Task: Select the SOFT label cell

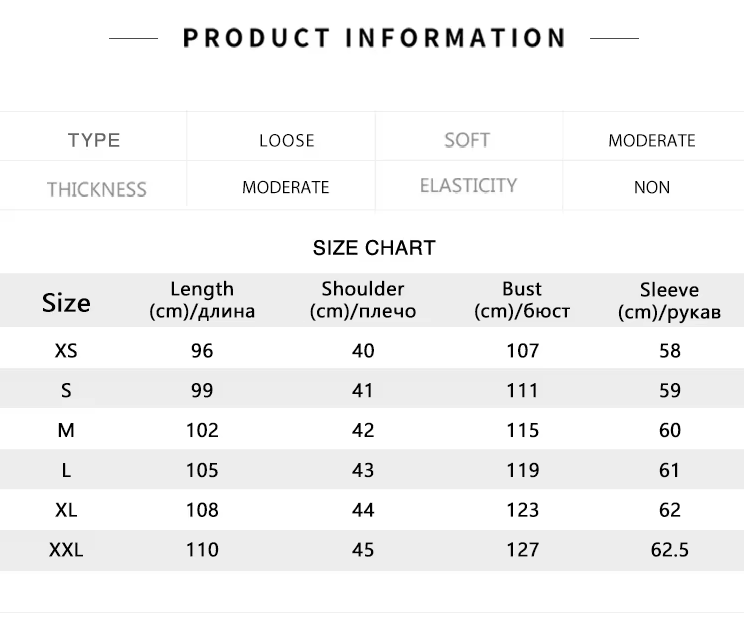Action: 467,140
